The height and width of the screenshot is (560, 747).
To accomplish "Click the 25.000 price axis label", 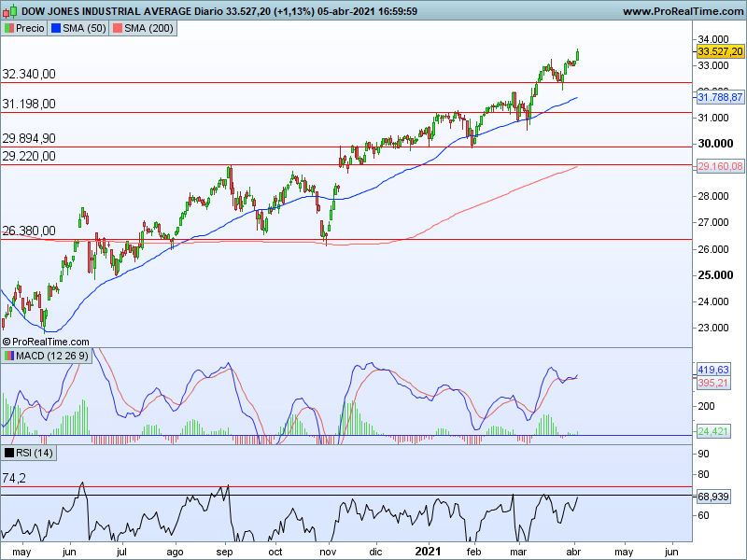I will click(x=715, y=274).
